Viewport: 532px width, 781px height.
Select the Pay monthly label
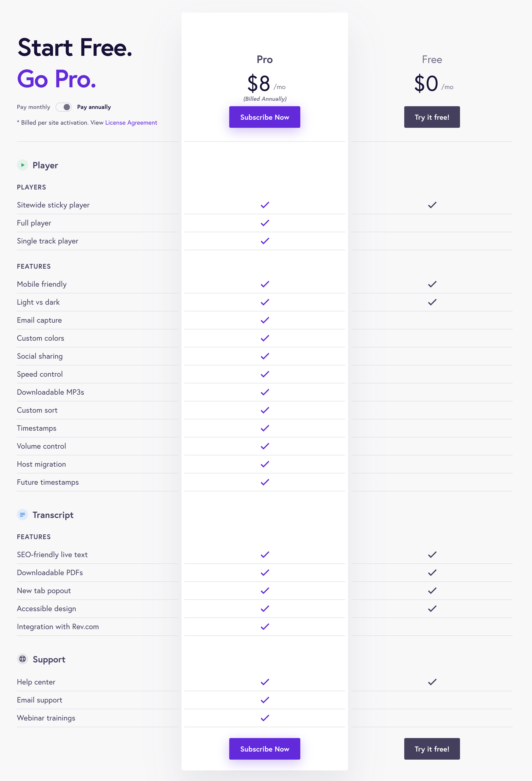click(x=34, y=107)
